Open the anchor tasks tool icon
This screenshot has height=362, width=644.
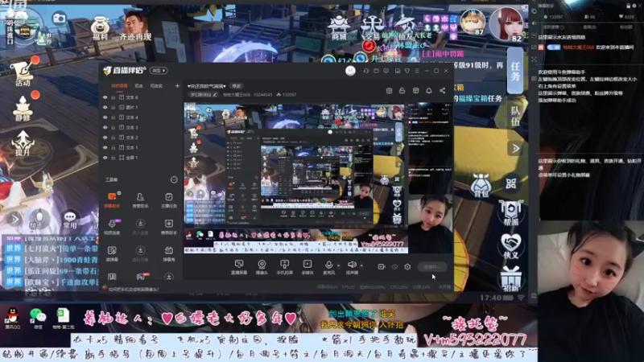pyautogui.click(x=169, y=200)
